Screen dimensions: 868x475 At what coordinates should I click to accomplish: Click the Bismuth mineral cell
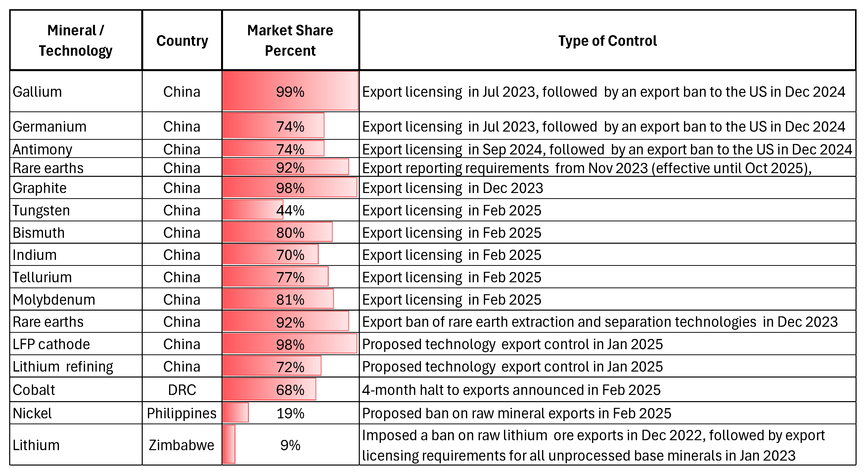(39, 233)
